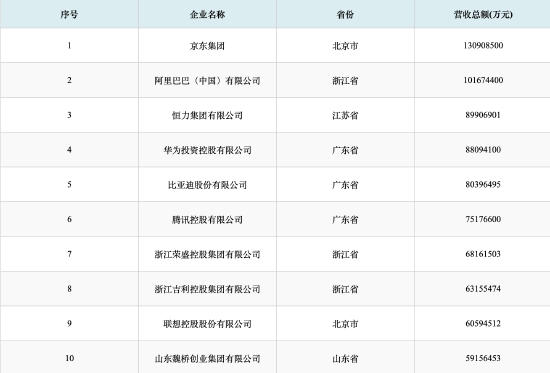Click revenue value 89906901

(x=483, y=115)
